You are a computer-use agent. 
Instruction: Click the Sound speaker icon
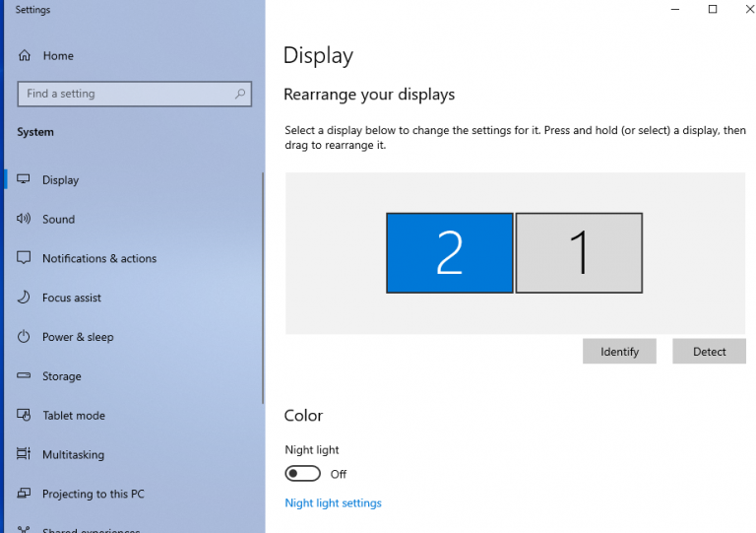pyautogui.click(x=24, y=220)
